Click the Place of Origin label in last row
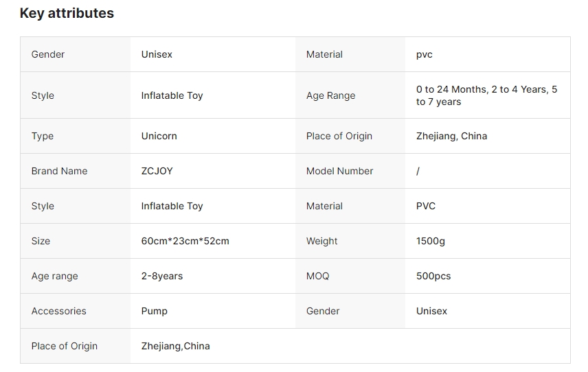The width and height of the screenshot is (588, 372). tap(64, 346)
